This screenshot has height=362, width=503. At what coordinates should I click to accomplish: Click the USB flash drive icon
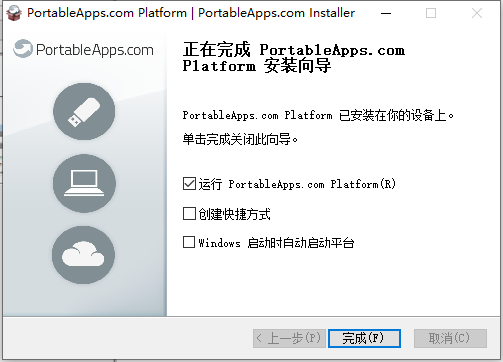coord(84,111)
